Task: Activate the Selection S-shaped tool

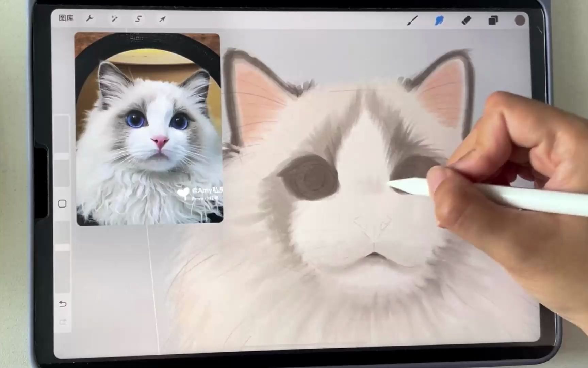Action: coord(138,19)
